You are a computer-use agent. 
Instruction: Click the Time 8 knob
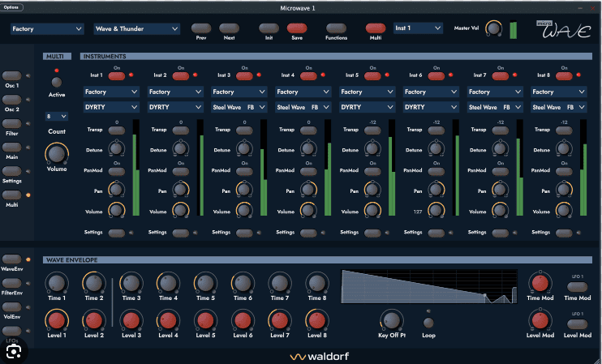pyautogui.click(x=316, y=284)
